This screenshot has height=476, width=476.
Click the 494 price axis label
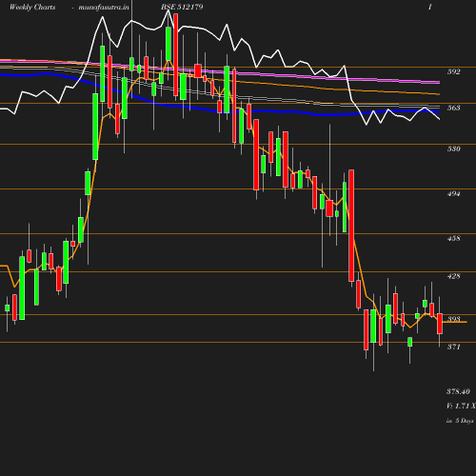[x=454, y=193]
